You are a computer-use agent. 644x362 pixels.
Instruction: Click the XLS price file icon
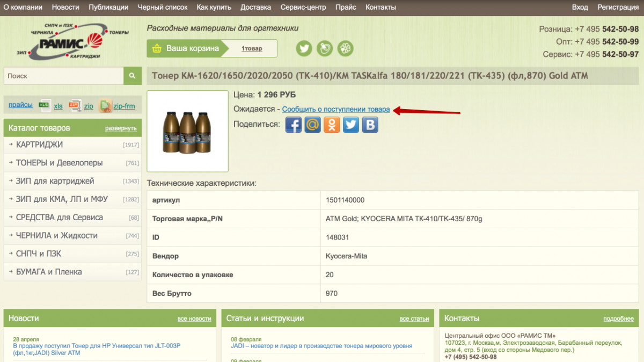pos(45,105)
